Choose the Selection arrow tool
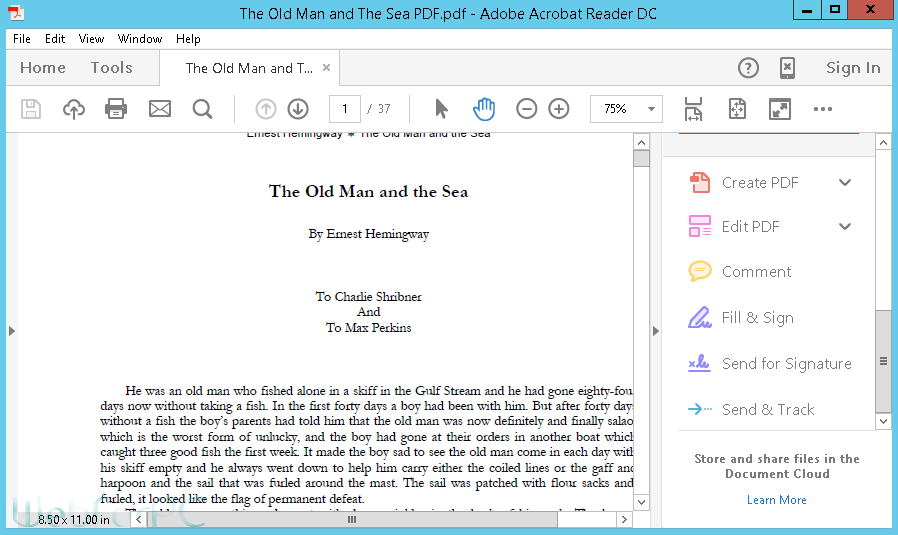The image size is (898, 535). 441,109
